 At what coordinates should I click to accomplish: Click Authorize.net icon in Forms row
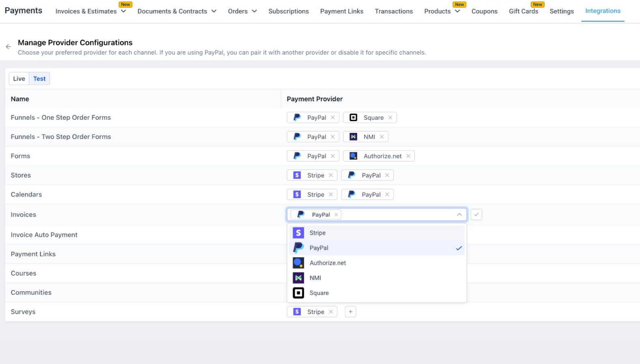[x=353, y=156]
